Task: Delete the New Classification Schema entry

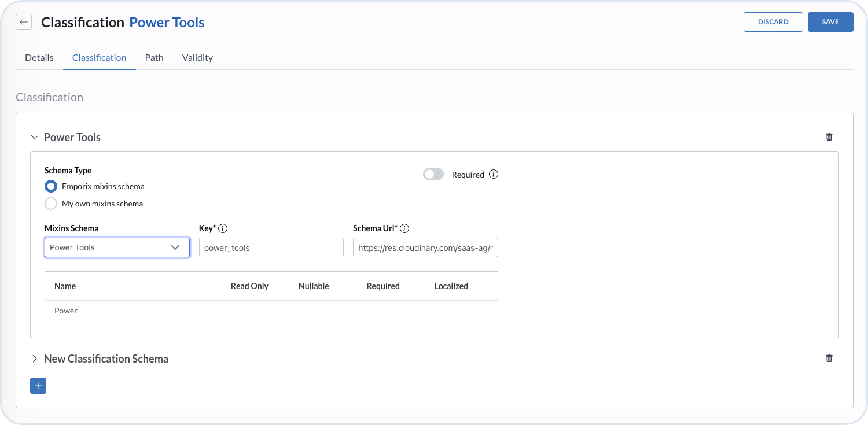Action: click(829, 359)
